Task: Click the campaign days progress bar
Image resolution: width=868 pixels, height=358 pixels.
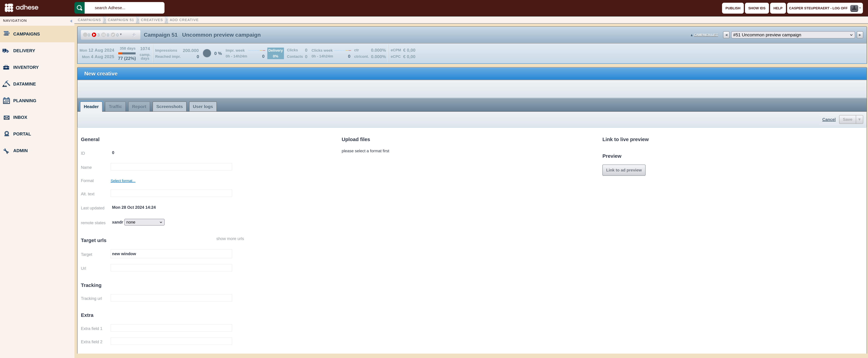Action: pos(127,53)
